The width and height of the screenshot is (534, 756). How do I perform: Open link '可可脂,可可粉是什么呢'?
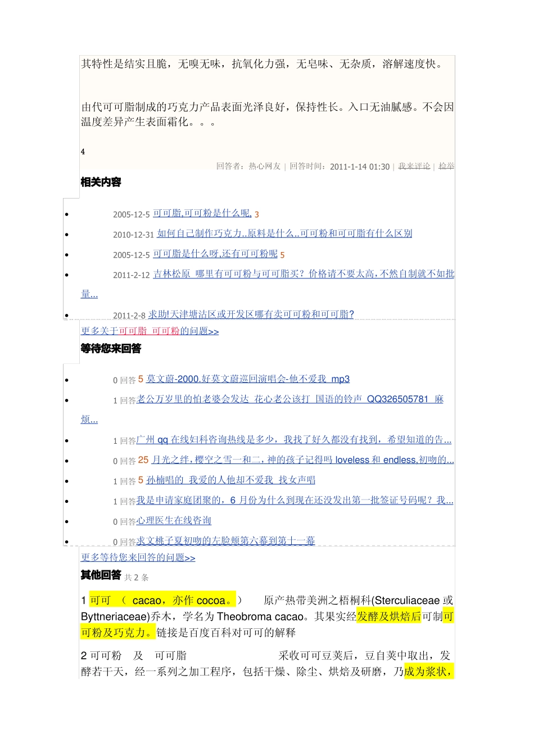coord(202,213)
